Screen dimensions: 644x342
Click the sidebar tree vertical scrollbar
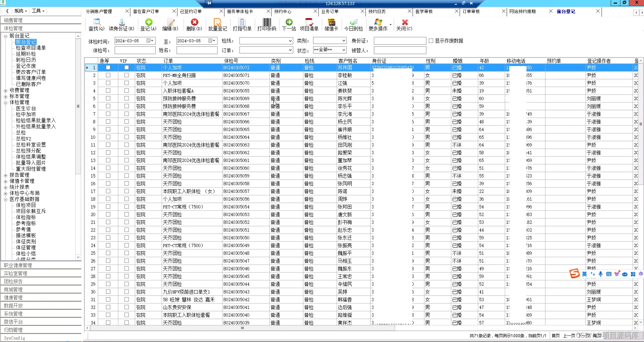pos(78,106)
